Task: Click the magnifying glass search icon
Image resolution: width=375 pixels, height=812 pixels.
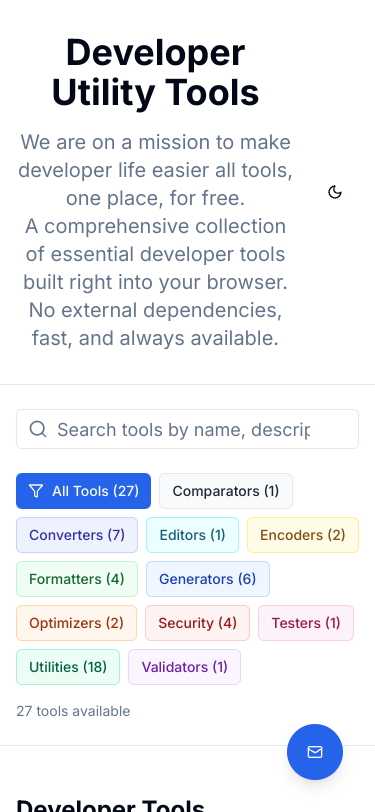Action: (x=38, y=429)
